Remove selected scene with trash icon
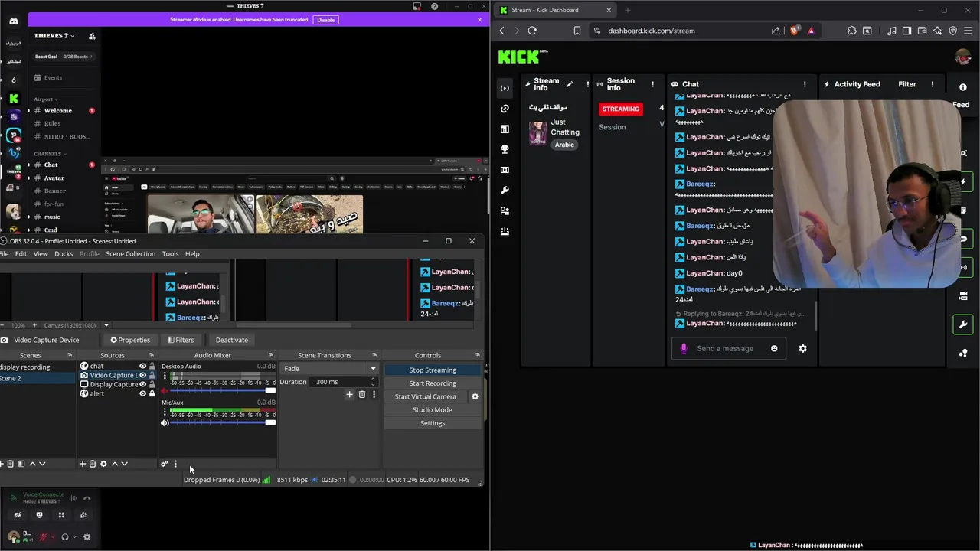This screenshot has width=980, height=551. pos(11,464)
